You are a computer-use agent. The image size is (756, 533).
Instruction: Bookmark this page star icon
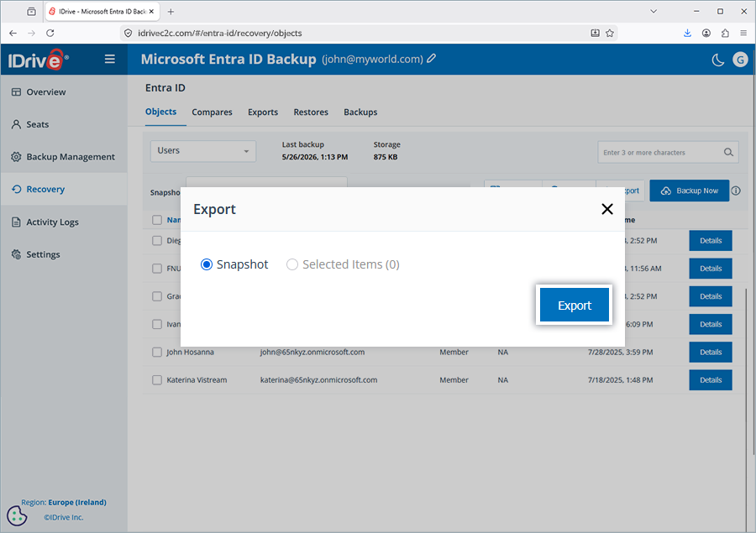coord(610,33)
